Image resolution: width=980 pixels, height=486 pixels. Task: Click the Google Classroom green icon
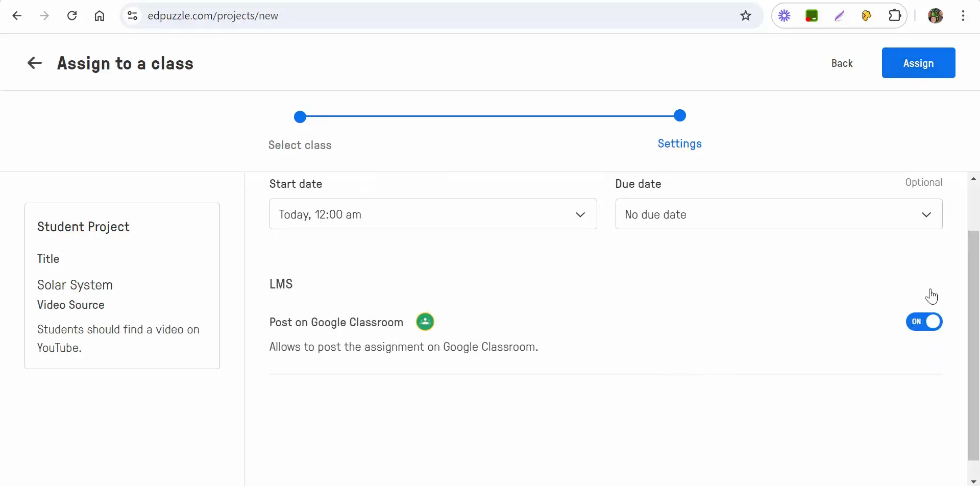[x=425, y=322]
